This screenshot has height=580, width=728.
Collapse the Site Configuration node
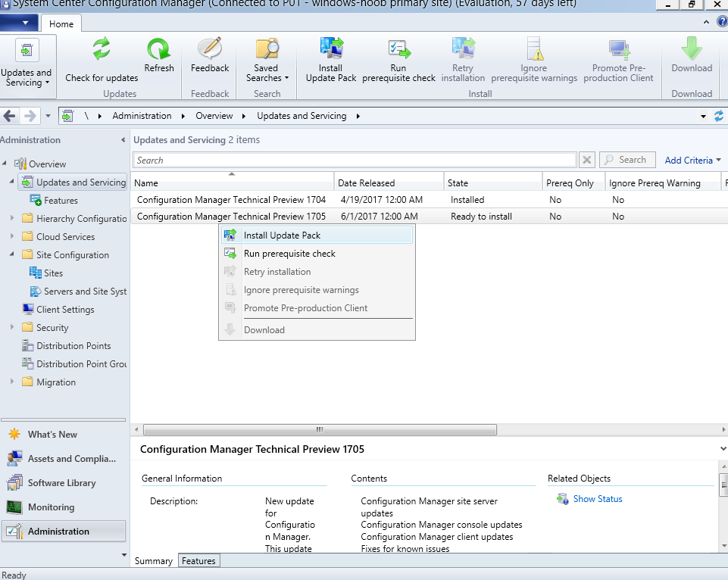[12, 254]
